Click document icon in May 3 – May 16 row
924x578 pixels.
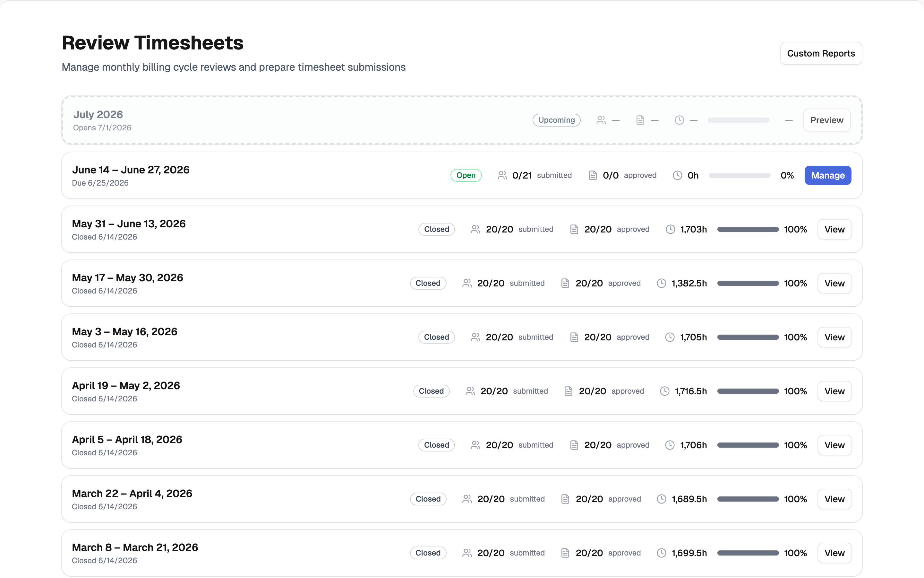(574, 337)
